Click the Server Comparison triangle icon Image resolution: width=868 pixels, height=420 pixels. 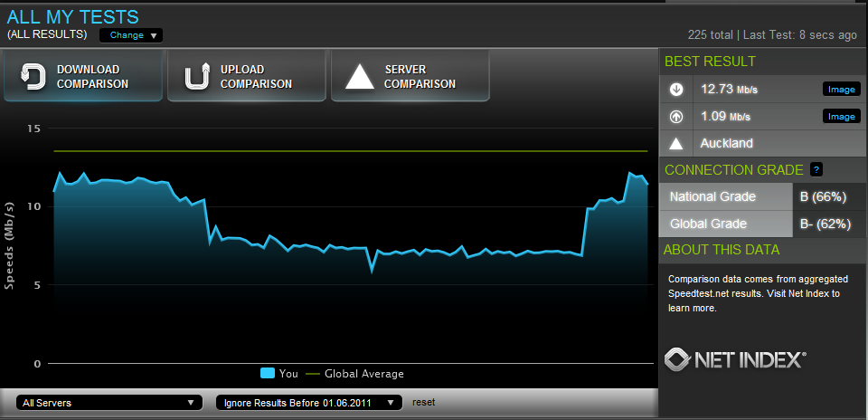[360, 77]
